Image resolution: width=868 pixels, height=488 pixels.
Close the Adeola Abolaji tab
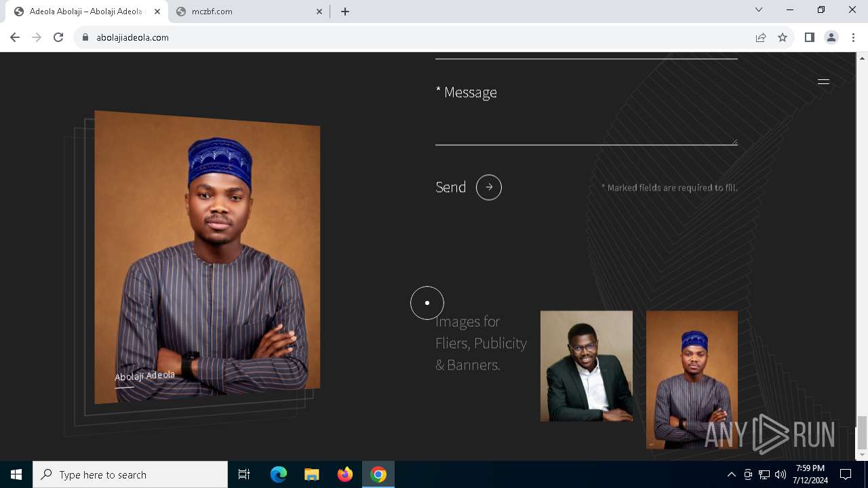point(157,12)
